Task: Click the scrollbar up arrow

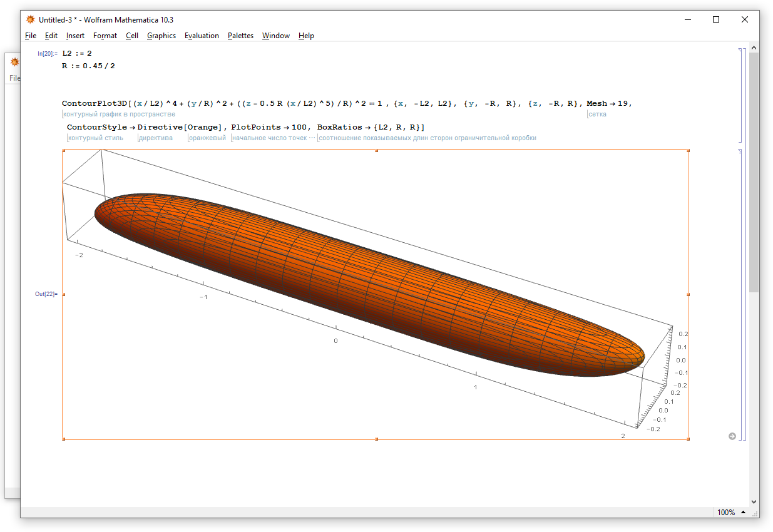Action: tap(754, 48)
